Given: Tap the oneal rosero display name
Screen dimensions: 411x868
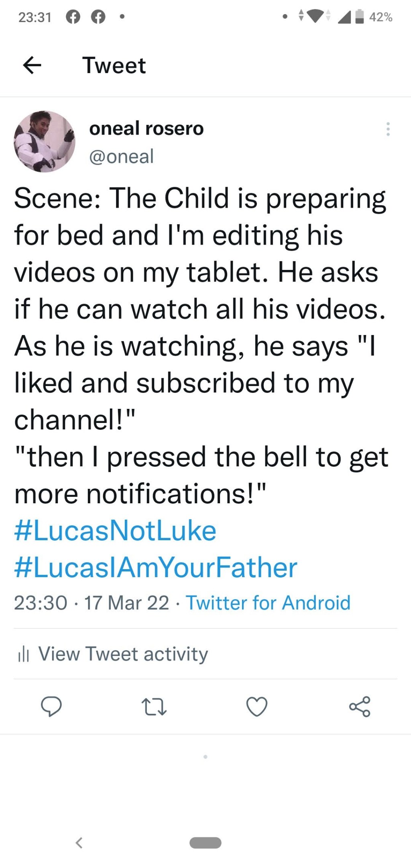Looking at the screenshot, I should 146,129.
